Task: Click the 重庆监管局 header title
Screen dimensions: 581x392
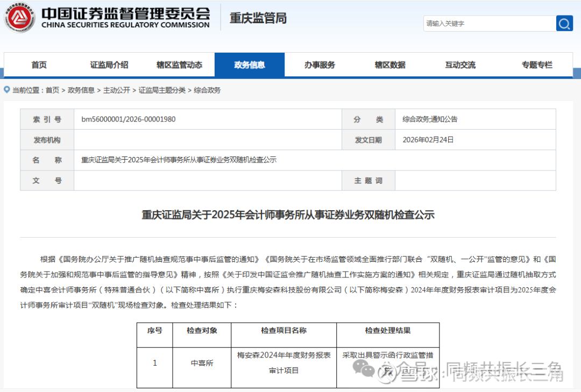Action: (x=258, y=18)
